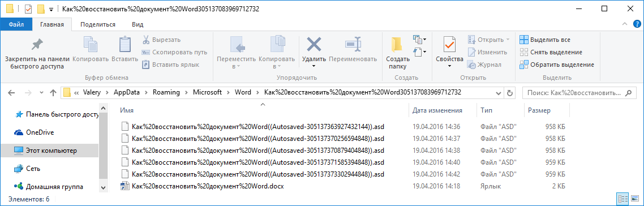This screenshot has width=644, height=206.
Task: Open the easy access dropdown icon
Action: (420, 51)
